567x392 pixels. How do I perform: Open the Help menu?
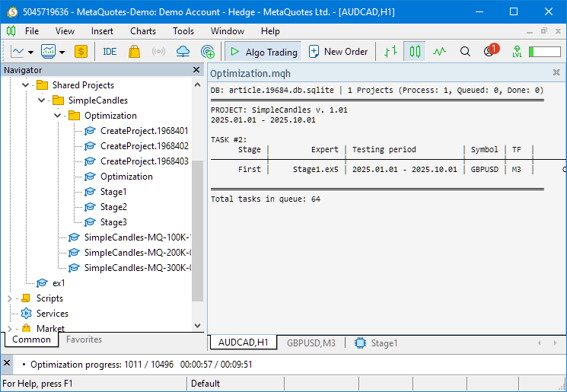click(270, 31)
